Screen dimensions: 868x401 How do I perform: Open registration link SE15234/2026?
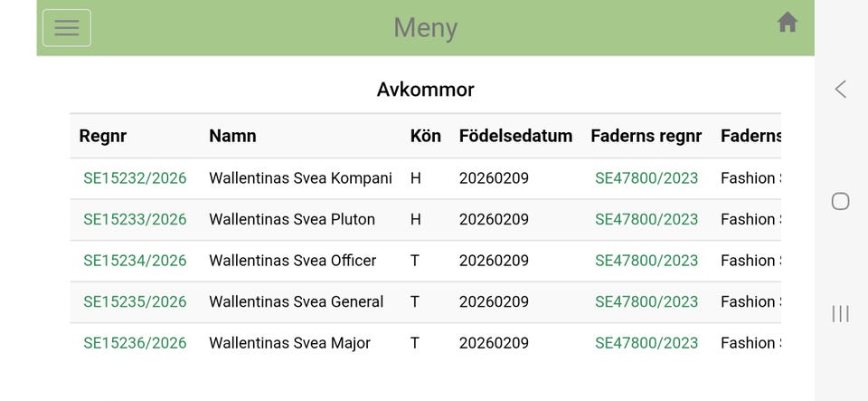(x=135, y=261)
